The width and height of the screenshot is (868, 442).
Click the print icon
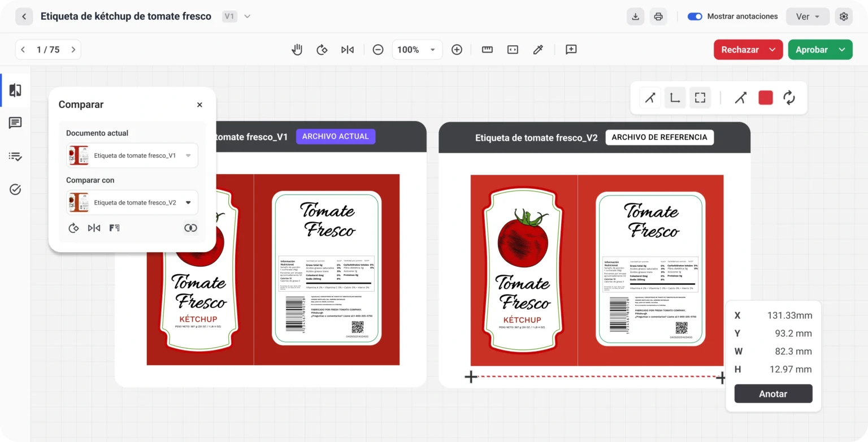pos(658,16)
